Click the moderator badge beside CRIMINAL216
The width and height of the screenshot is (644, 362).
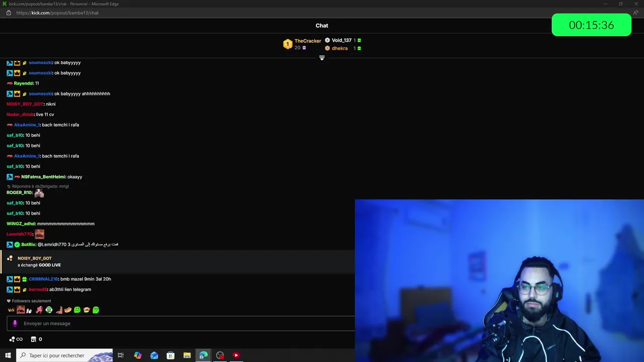click(x=10, y=279)
